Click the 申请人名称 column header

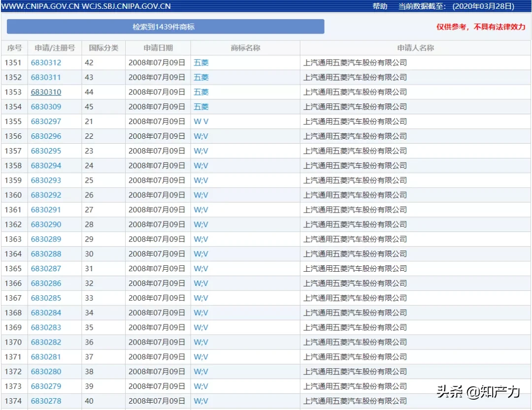416,48
